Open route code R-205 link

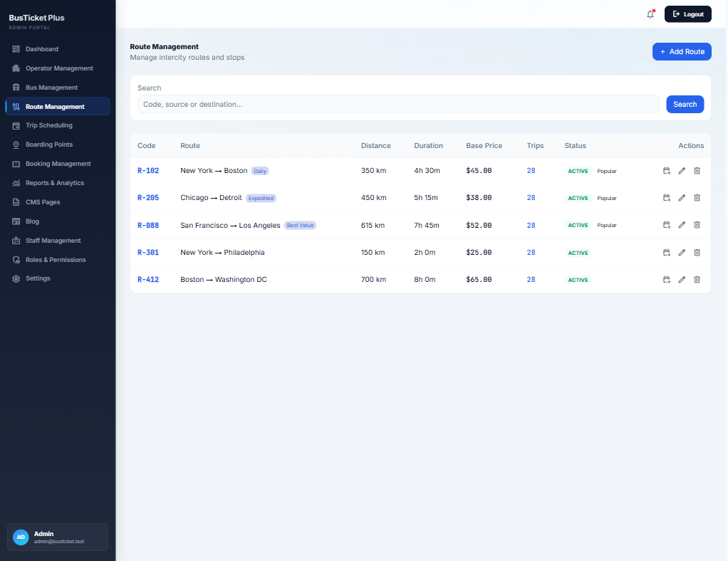(x=148, y=198)
